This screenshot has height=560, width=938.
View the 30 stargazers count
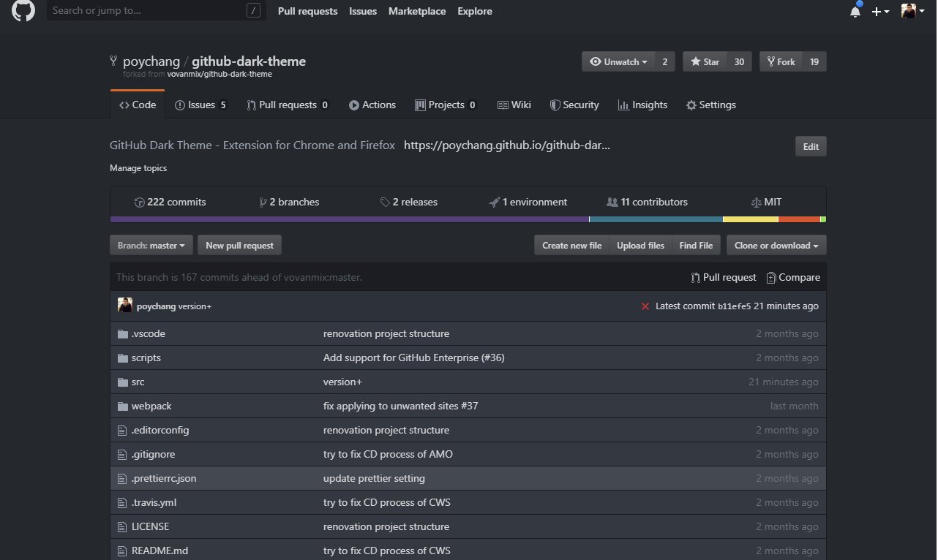739,61
